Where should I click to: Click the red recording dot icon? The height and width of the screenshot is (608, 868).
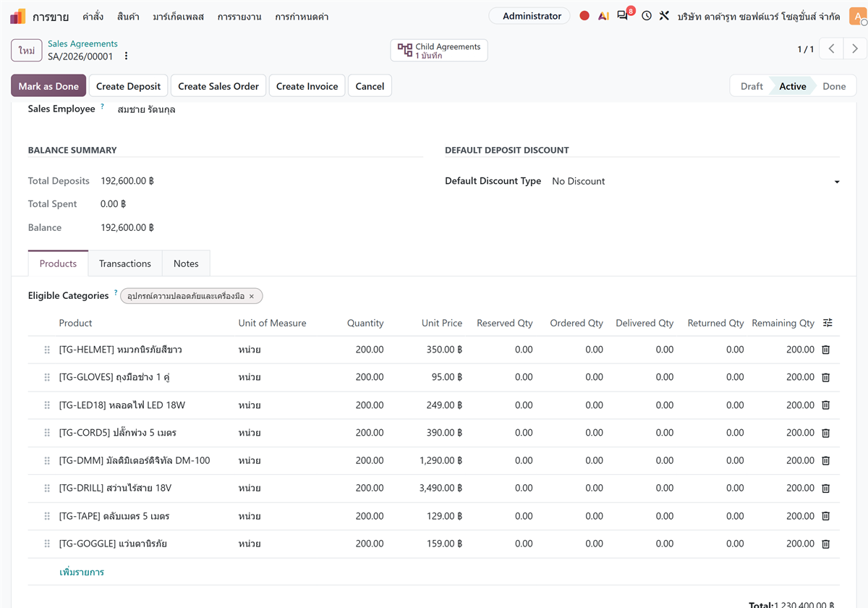(x=584, y=16)
